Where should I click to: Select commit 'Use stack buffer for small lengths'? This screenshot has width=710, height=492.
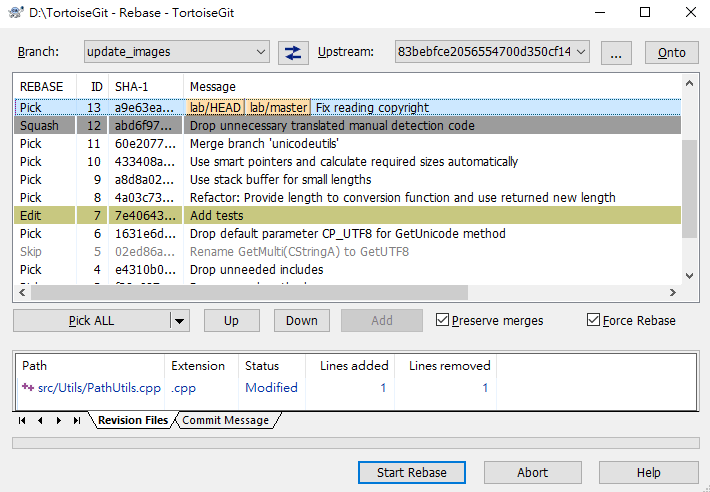pos(348,180)
